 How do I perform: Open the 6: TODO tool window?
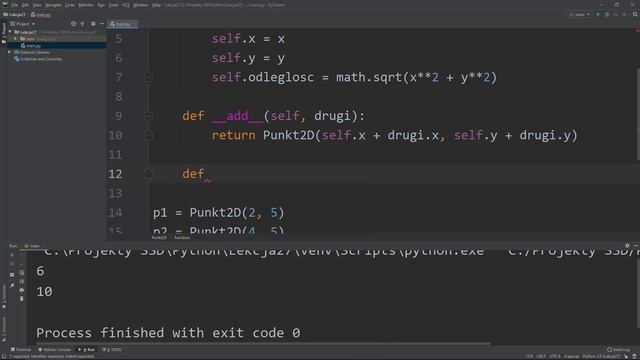112,350
